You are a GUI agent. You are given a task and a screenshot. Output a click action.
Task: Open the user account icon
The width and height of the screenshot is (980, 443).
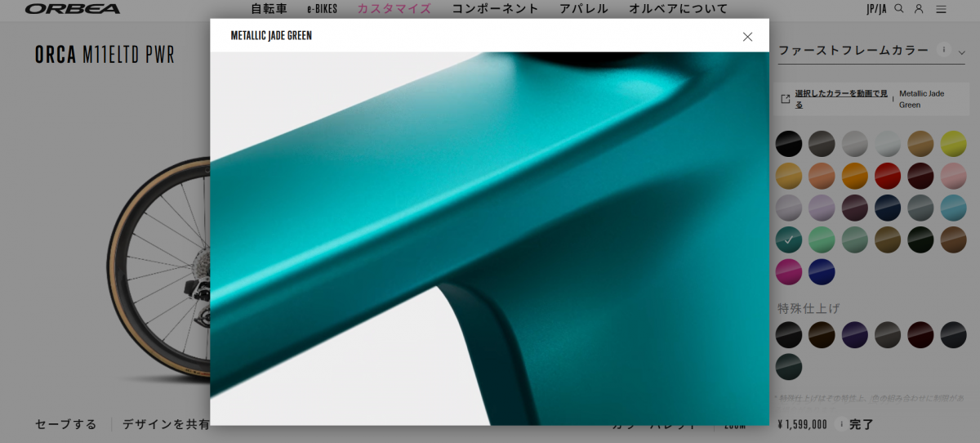(919, 9)
